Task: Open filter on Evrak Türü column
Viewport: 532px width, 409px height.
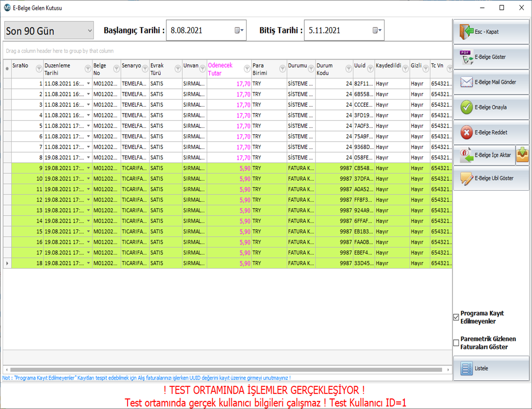Action: 178,69
